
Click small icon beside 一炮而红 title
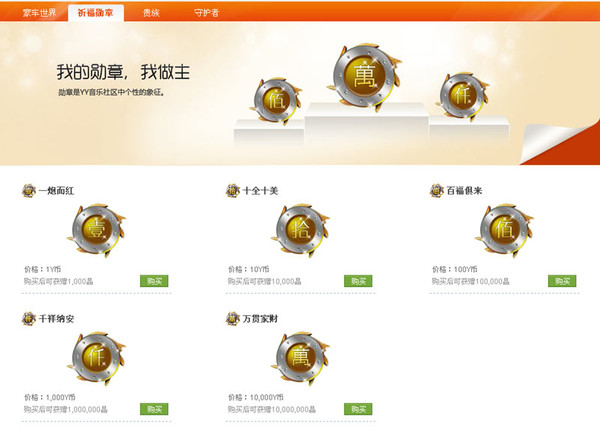(29, 190)
